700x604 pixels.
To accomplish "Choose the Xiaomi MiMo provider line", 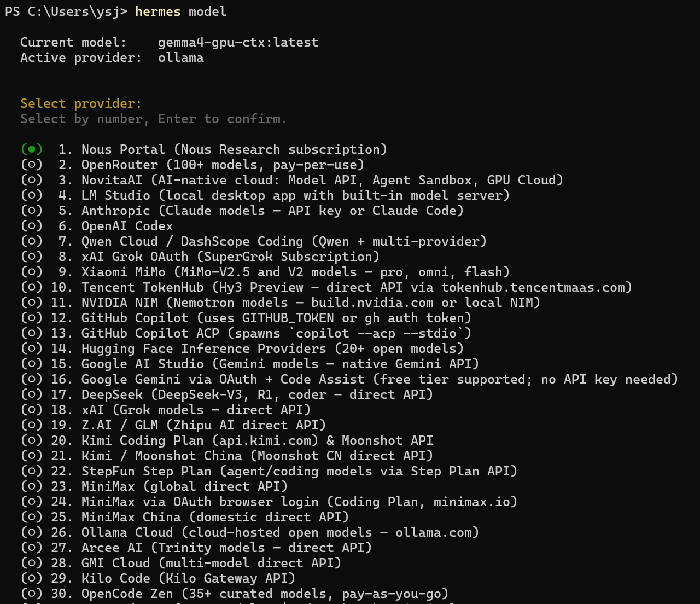I will [x=295, y=272].
